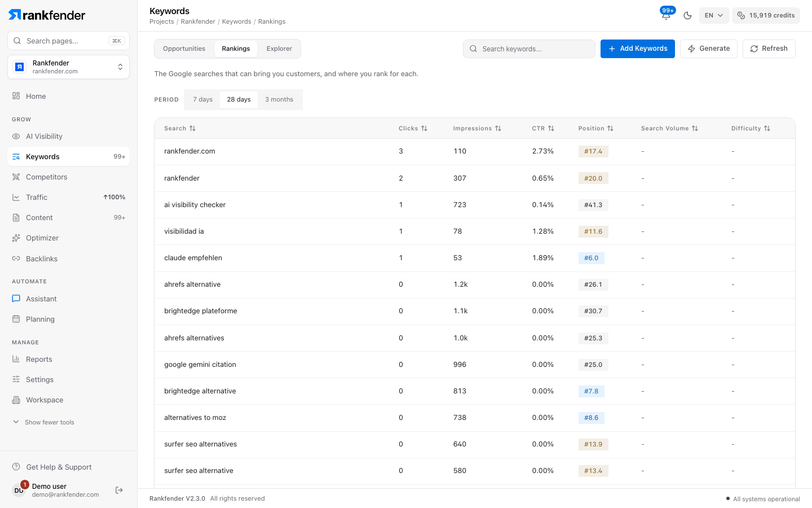
Task: Open Get Help & Support
Action: tap(68, 467)
